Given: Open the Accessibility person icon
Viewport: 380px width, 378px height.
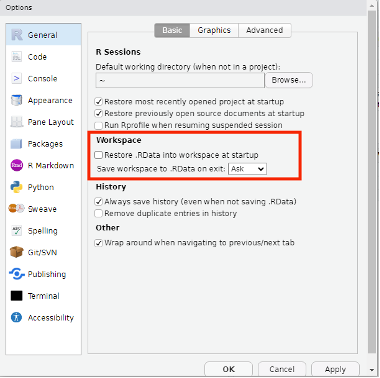Looking at the screenshot, I should point(16,317).
